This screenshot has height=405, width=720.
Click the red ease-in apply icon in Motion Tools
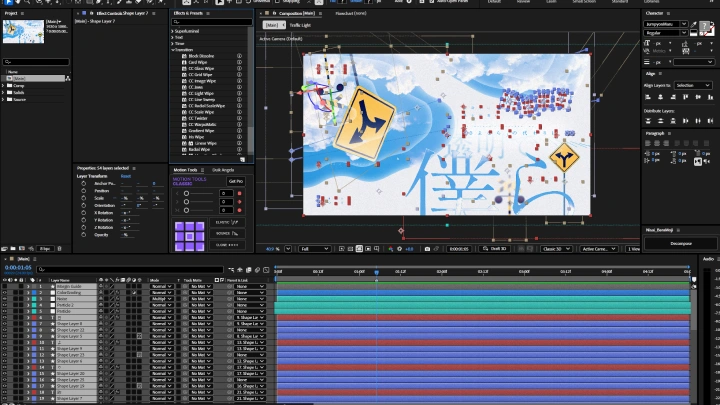239,193
